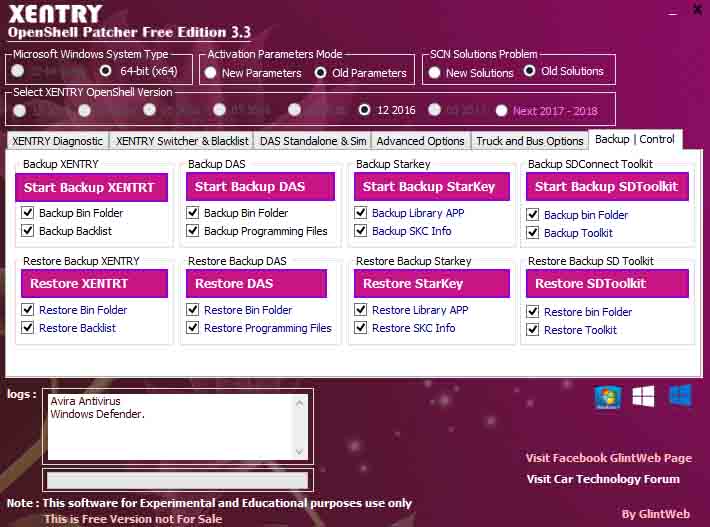Open Visit Facebook GlintWeb Page link
710x527 pixels.
(x=609, y=458)
